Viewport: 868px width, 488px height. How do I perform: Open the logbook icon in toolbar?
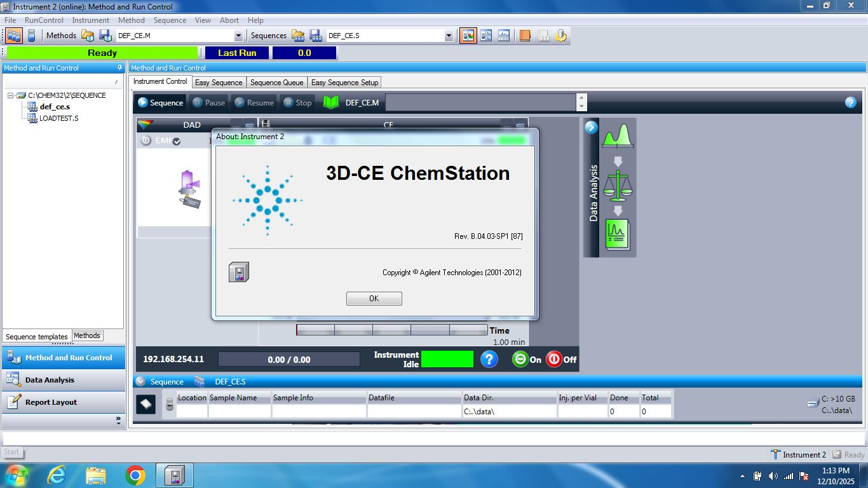click(524, 36)
